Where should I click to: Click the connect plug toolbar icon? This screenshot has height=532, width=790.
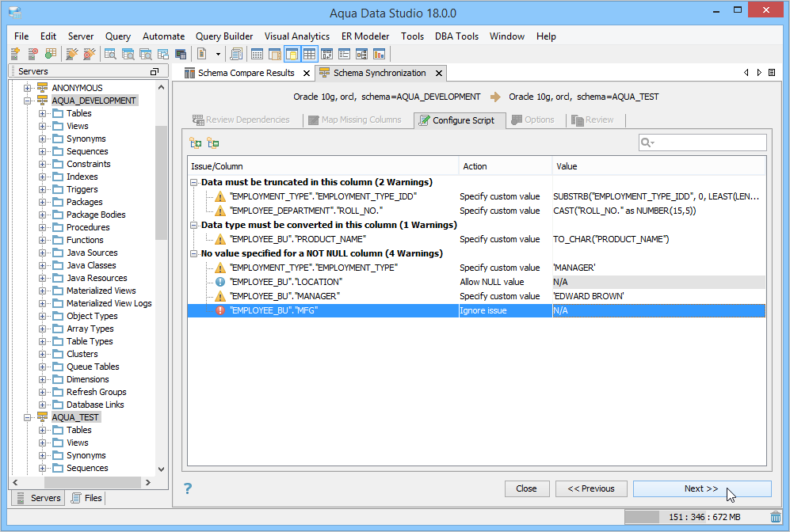pos(72,54)
